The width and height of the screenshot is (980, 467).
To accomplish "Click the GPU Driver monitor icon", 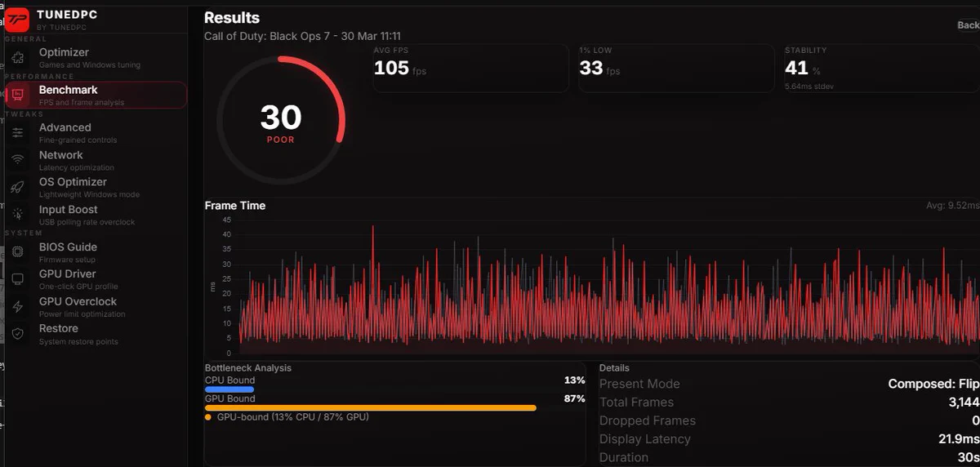I will coord(17,279).
